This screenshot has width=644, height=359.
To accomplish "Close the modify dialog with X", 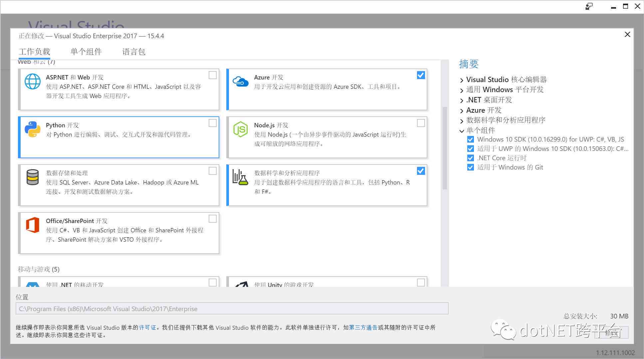I will (x=627, y=35).
